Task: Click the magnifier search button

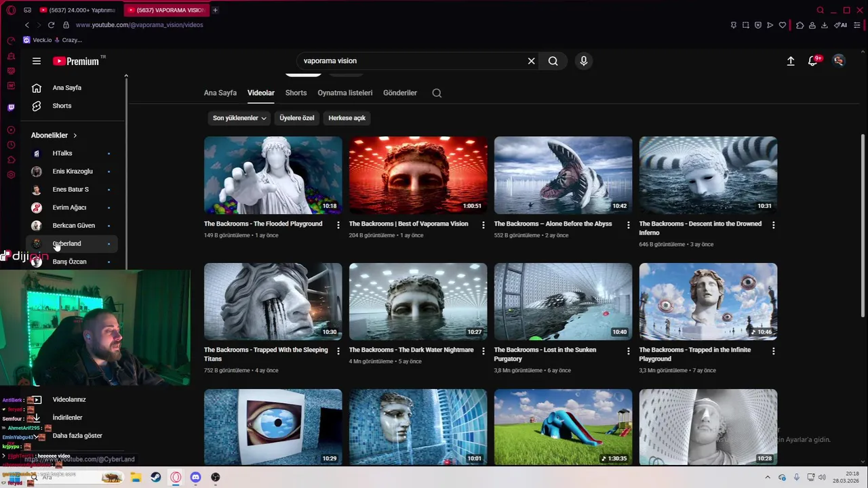Action: coord(553,61)
